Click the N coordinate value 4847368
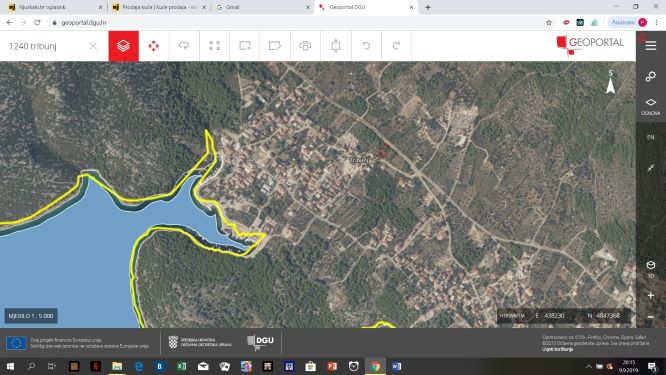This screenshot has width=666, height=375. [609, 316]
